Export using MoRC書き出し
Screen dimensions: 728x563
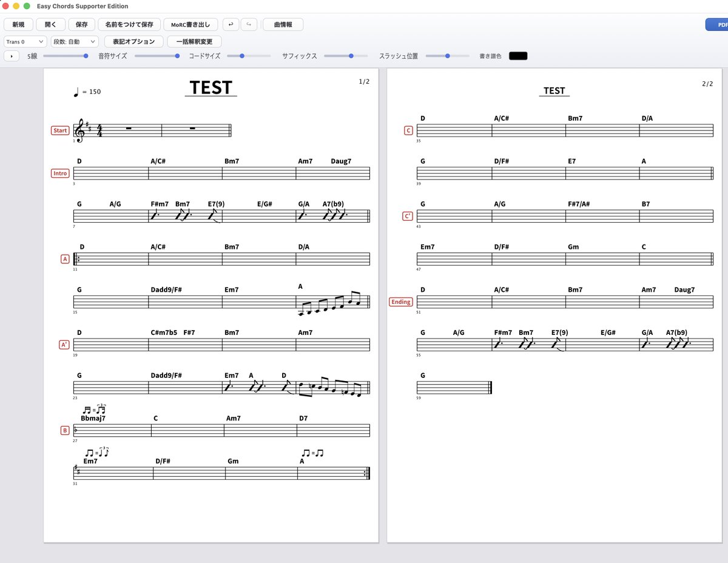190,25
